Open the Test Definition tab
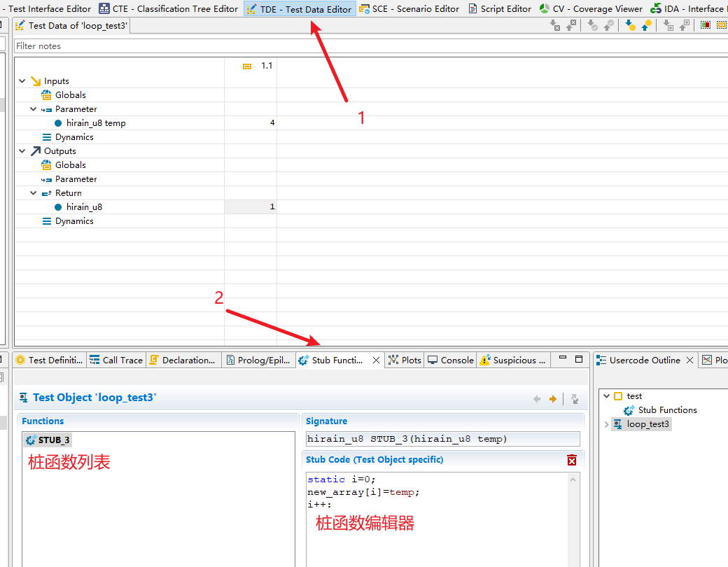 50,360
